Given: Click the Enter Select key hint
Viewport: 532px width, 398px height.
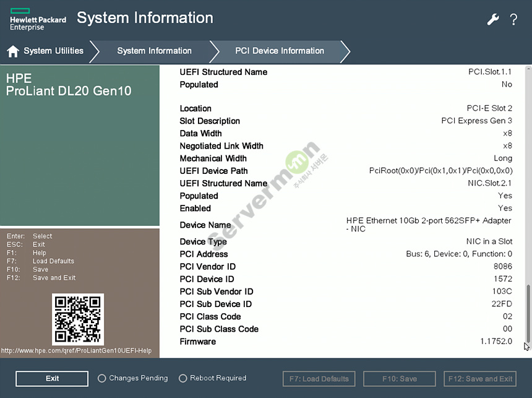Looking at the screenshot, I should click(30, 236).
